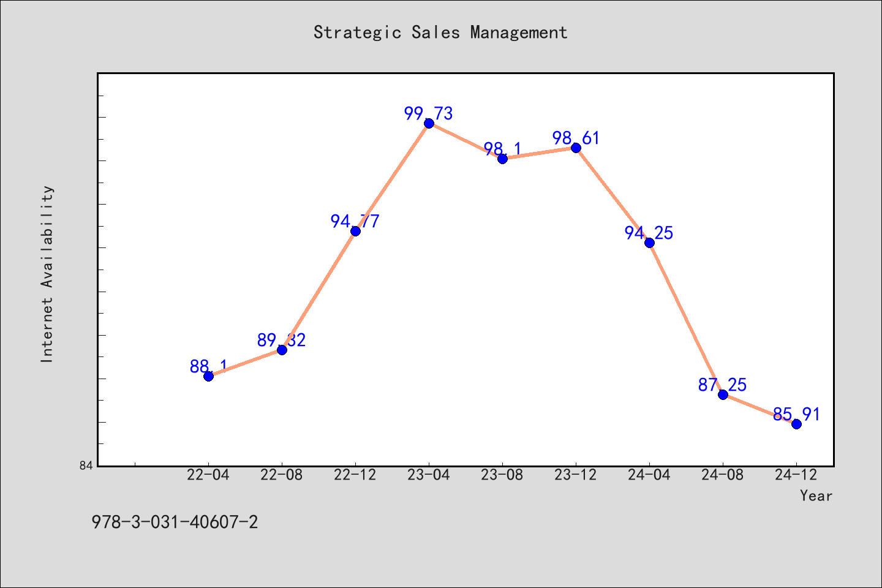Click the chart title Strategic Sales Management

pos(440,32)
